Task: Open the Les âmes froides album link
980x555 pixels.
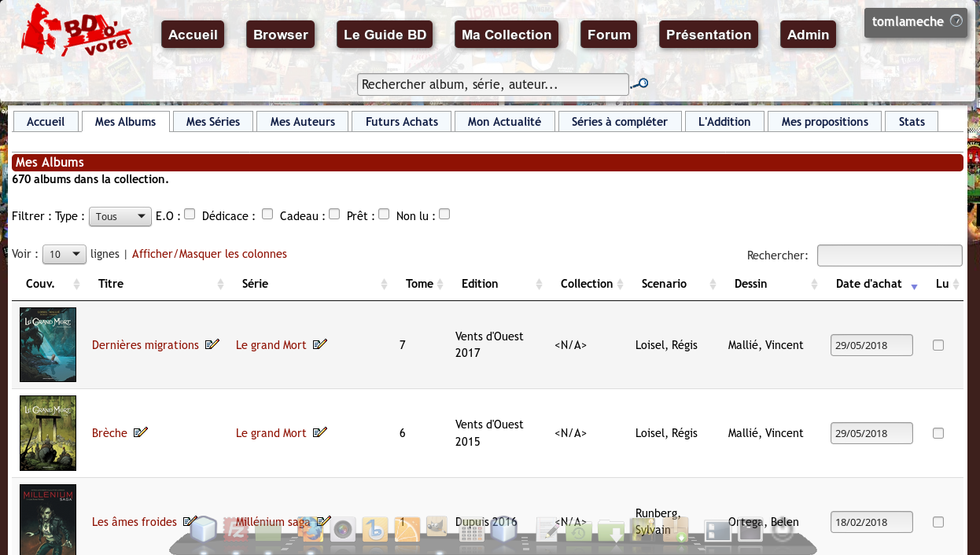Action: click(134, 522)
